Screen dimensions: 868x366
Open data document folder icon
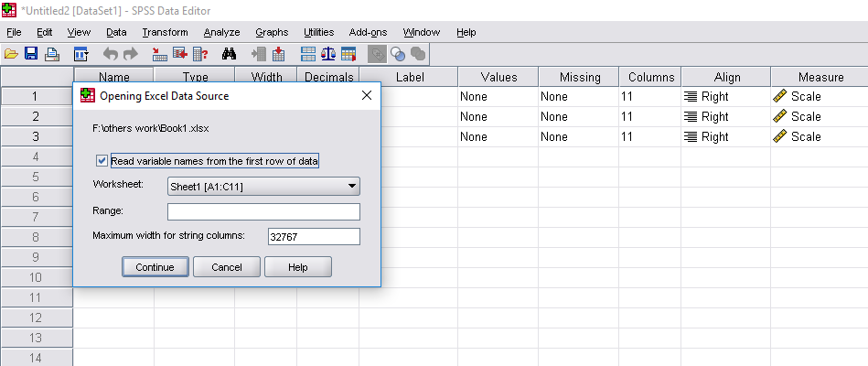pos(12,54)
